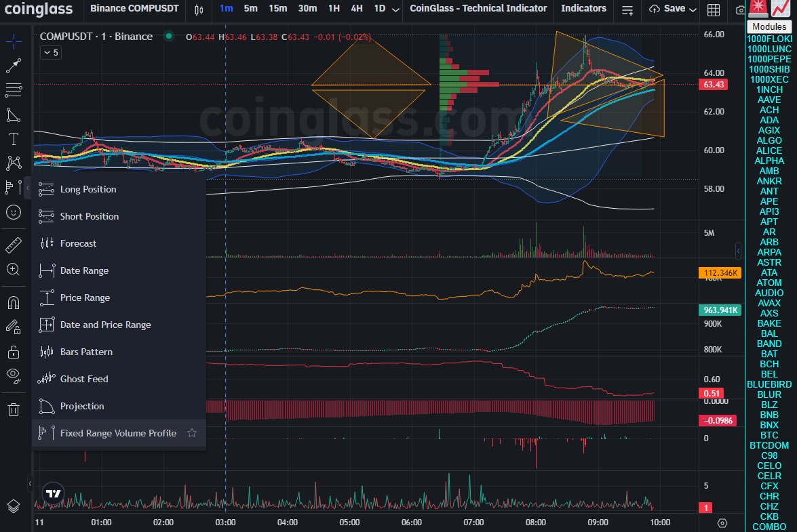The image size is (797, 532).
Task: Expand the timeframe dropdown chevron
Action: (x=396, y=9)
